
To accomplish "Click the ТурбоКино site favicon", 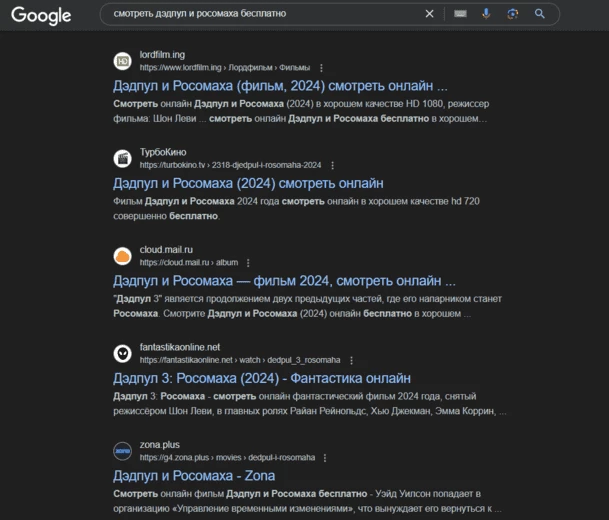I will [x=122, y=159].
